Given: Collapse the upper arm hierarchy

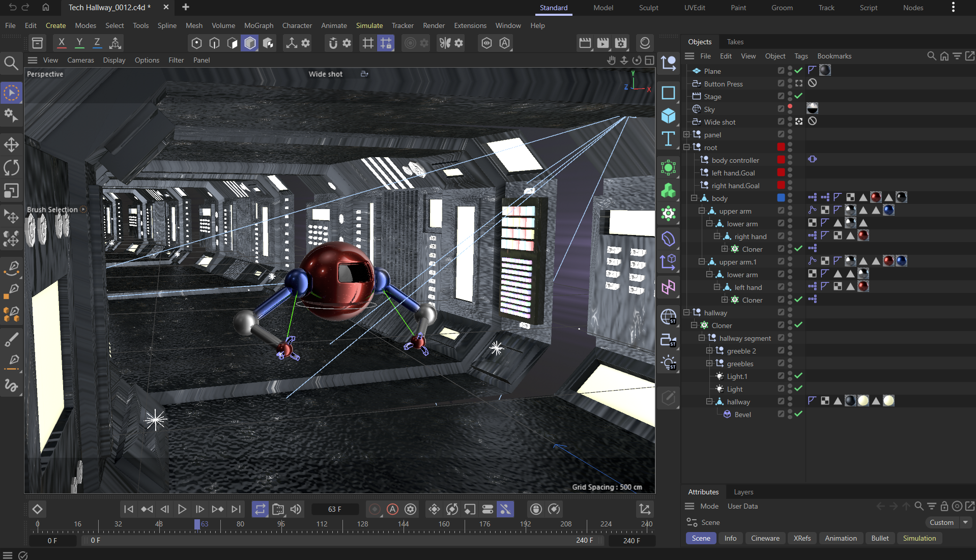Looking at the screenshot, I should (x=702, y=211).
